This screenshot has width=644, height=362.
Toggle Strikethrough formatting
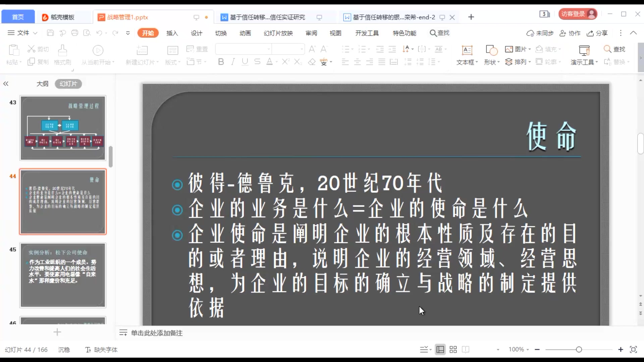click(257, 62)
